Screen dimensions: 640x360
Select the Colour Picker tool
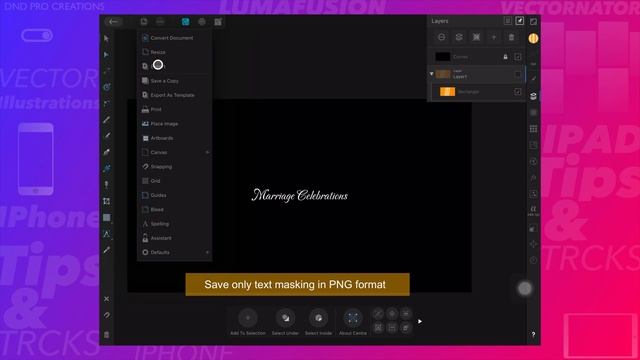coord(107,250)
